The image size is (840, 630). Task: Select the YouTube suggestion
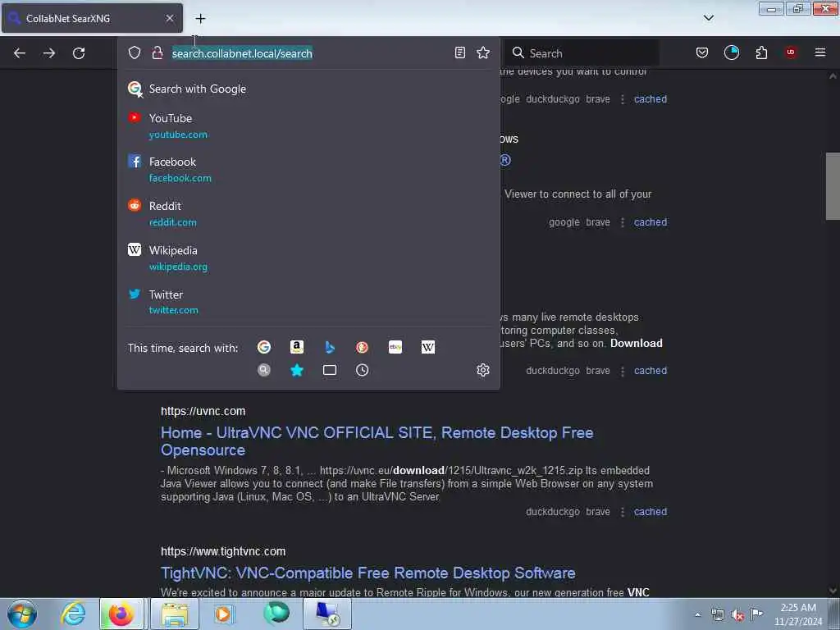(308, 126)
